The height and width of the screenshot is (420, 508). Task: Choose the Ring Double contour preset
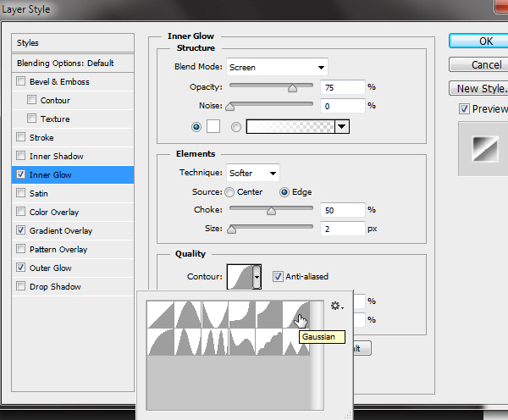pos(215,342)
